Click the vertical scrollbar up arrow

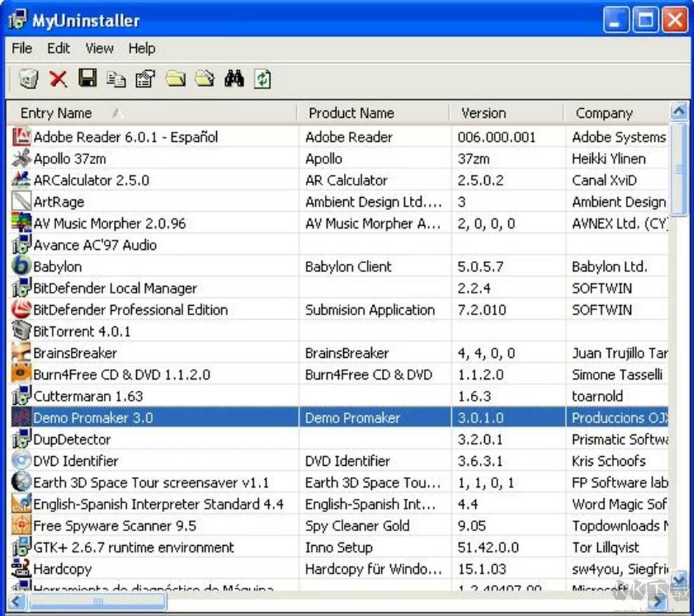tap(679, 112)
